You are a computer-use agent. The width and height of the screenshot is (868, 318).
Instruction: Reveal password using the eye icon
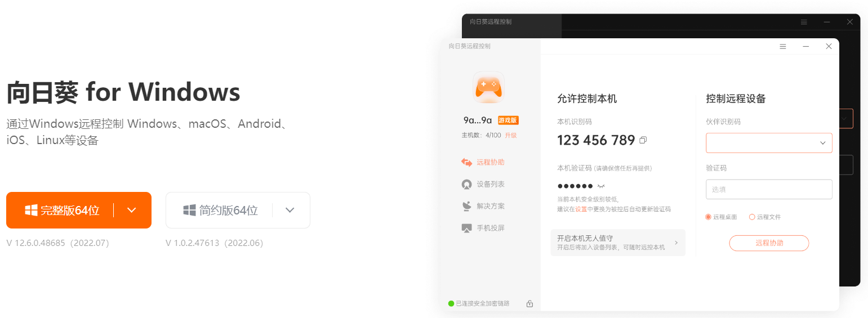pos(601,186)
